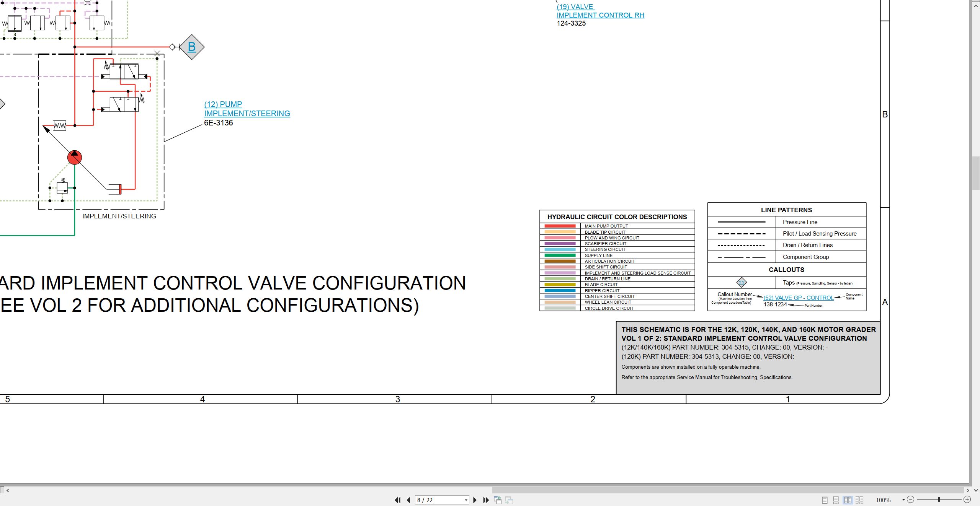The height and width of the screenshot is (506, 980).
Task: Click the SUPPLY LINE green swatch
Action: click(560, 255)
